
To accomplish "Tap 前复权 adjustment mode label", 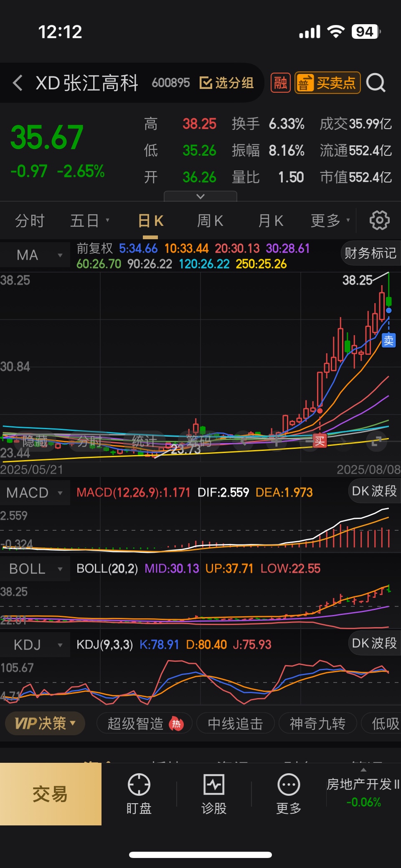I will click(95, 248).
